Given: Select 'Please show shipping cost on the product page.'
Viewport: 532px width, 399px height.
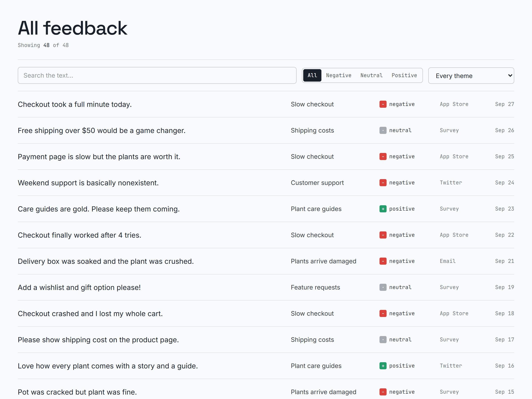Looking at the screenshot, I should (x=98, y=340).
